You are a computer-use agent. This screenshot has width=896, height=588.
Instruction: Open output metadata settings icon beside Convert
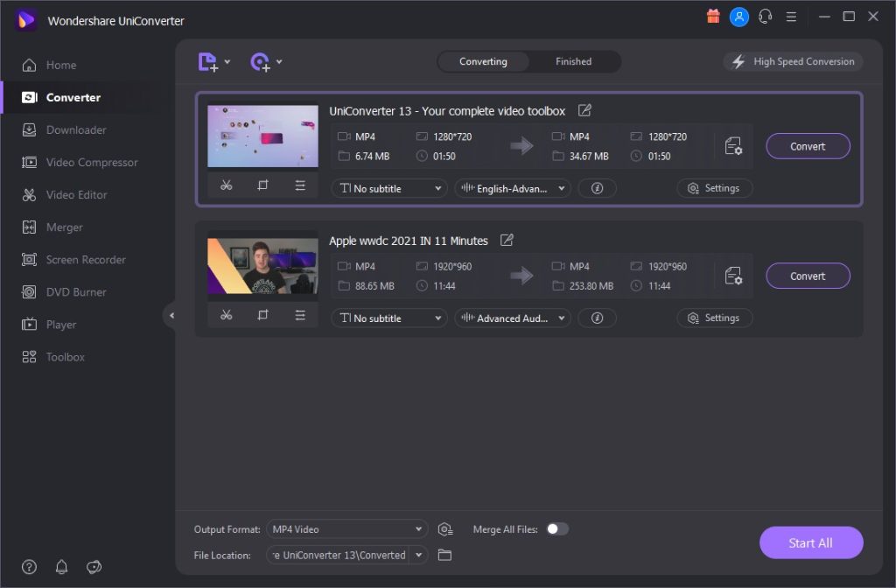tap(733, 146)
